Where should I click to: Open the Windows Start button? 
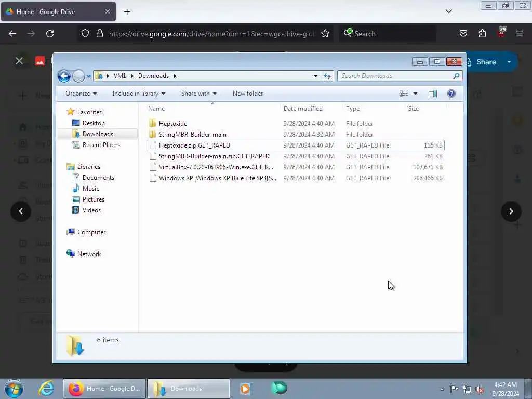[14, 389]
